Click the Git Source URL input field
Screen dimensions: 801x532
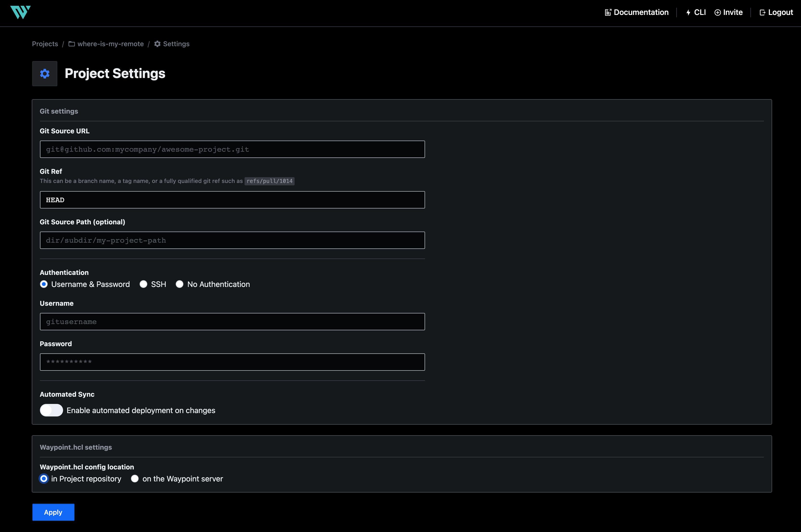(x=232, y=149)
